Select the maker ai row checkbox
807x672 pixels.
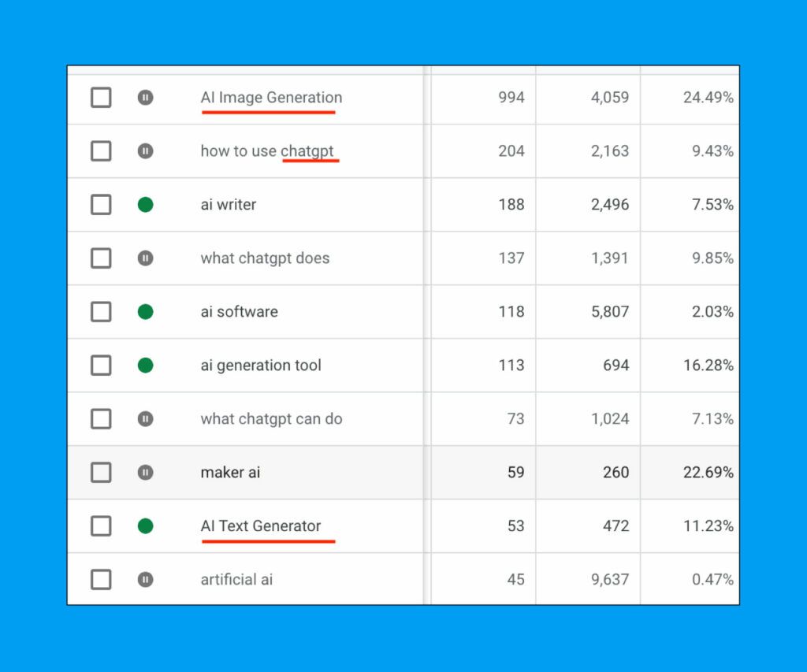pyautogui.click(x=101, y=473)
